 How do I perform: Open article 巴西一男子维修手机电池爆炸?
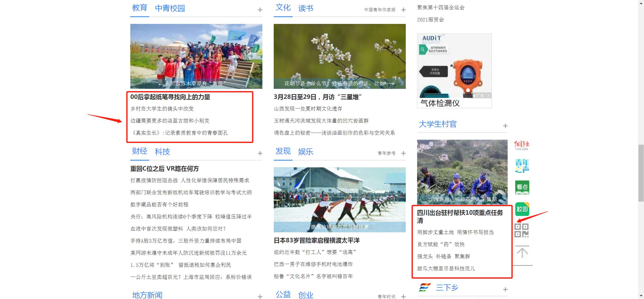tap(313, 264)
